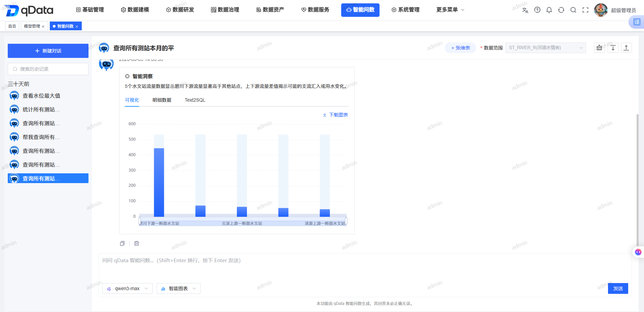Switch to the 明细数据 tab
644x312 pixels.
[162, 100]
